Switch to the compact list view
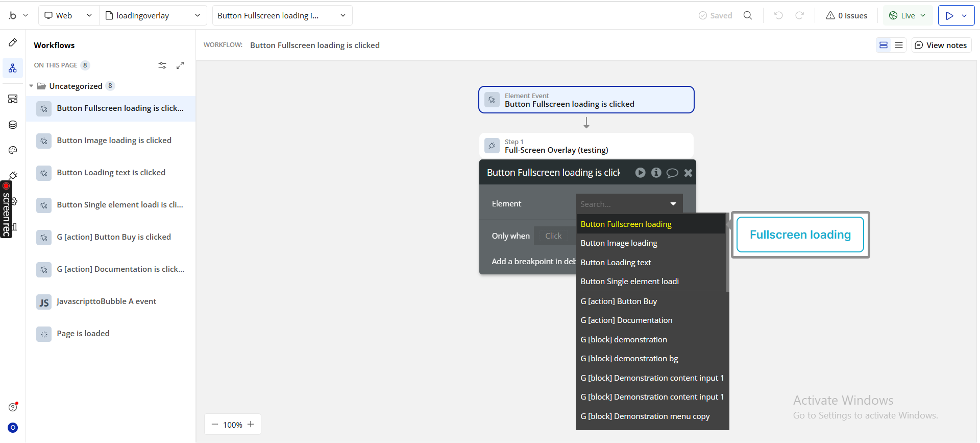This screenshot has height=443, width=980. pyautogui.click(x=899, y=45)
